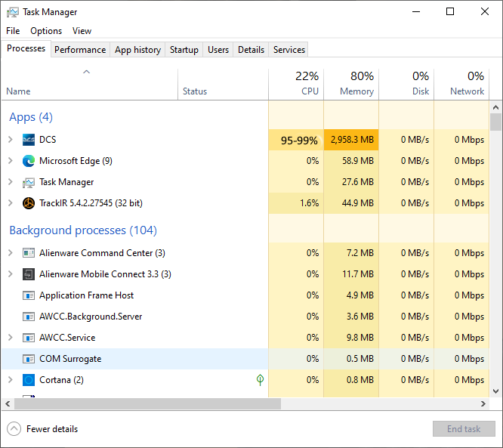Click the Alienware Mobile Connect icon
The image size is (503, 448).
pos(29,274)
